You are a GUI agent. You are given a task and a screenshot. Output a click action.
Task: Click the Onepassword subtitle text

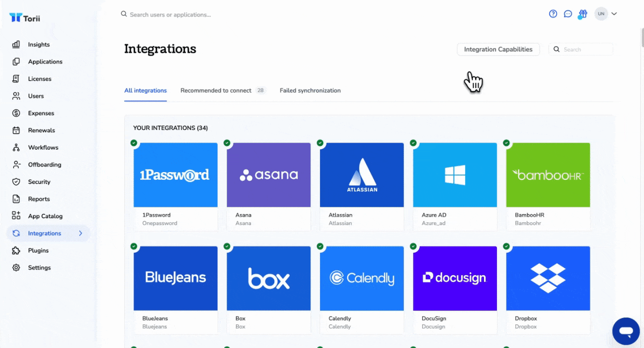tap(160, 223)
